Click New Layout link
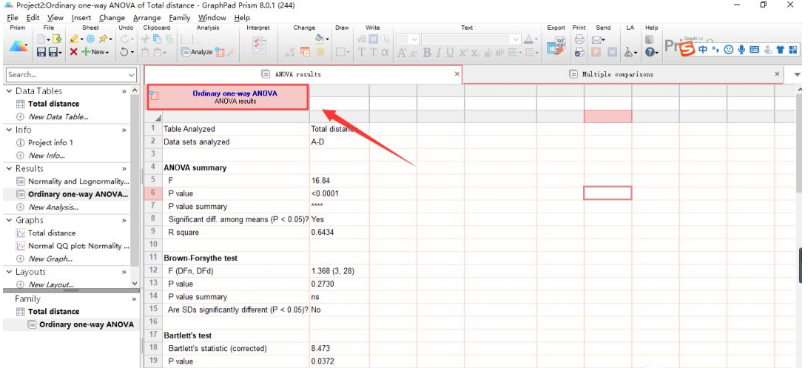 51,285
